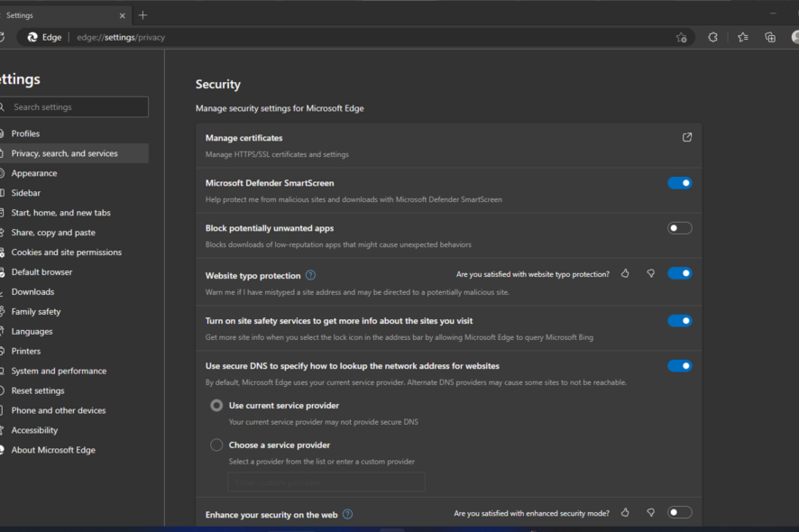Viewport: 799px width, 532px height.
Task: Give thumbs up for enhanced security mode
Action: pos(625,512)
